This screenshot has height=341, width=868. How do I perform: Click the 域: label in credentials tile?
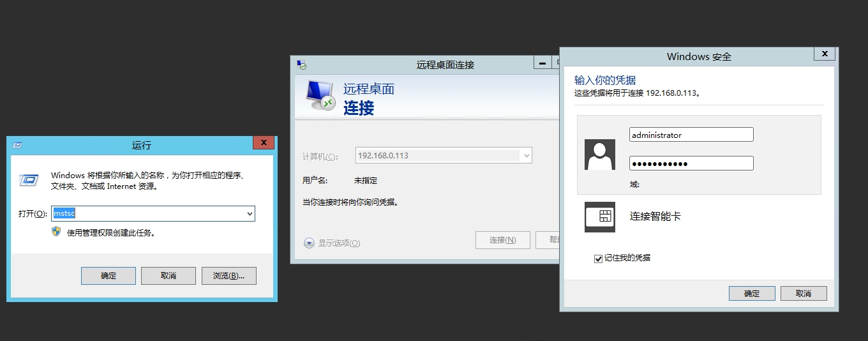click(x=634, y=185)
